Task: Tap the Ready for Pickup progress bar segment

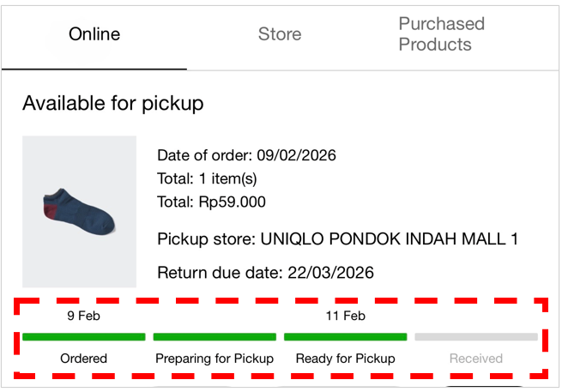Action: pos(345,337)
